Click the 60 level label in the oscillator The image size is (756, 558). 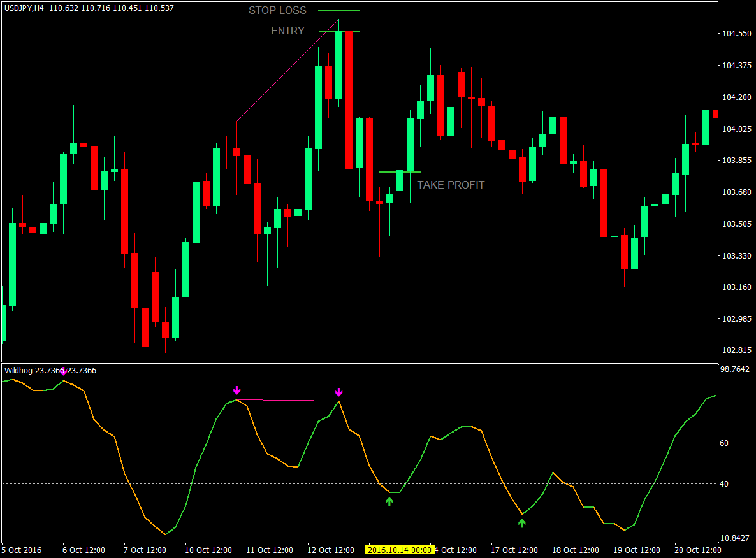(725, 443)
